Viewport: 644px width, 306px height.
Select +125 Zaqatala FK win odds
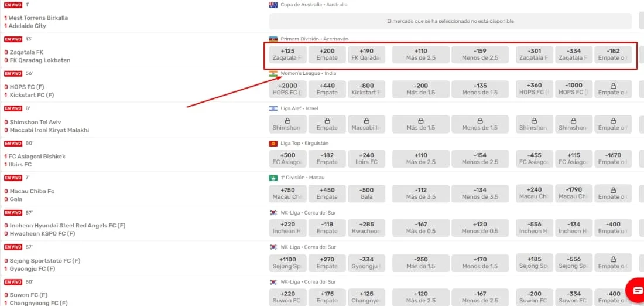coord(287,55)
